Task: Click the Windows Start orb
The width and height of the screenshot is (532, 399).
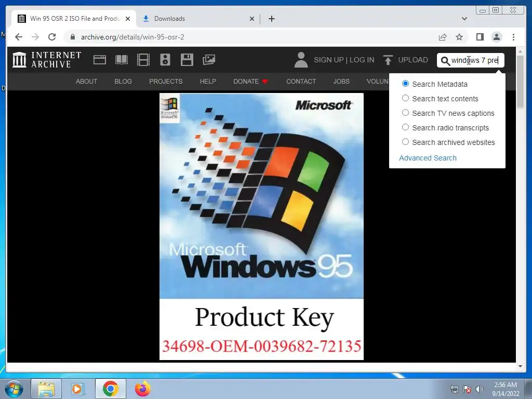Action: tap(14, 389)
